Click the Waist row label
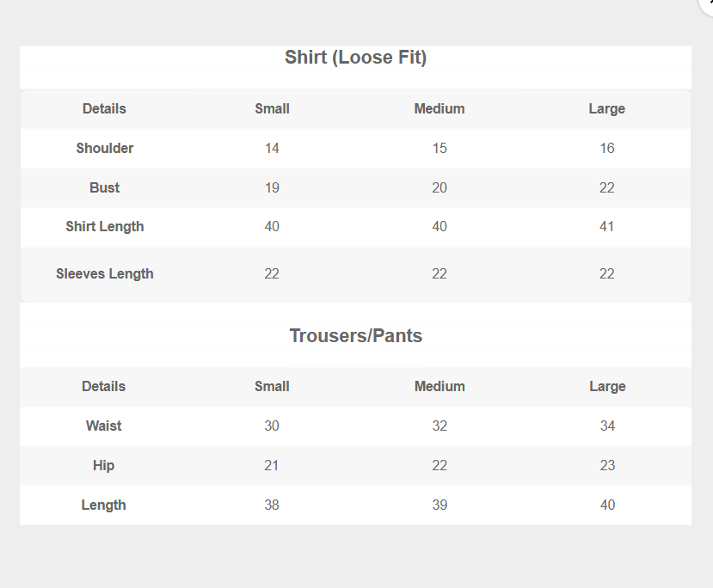 click(104, 426)
